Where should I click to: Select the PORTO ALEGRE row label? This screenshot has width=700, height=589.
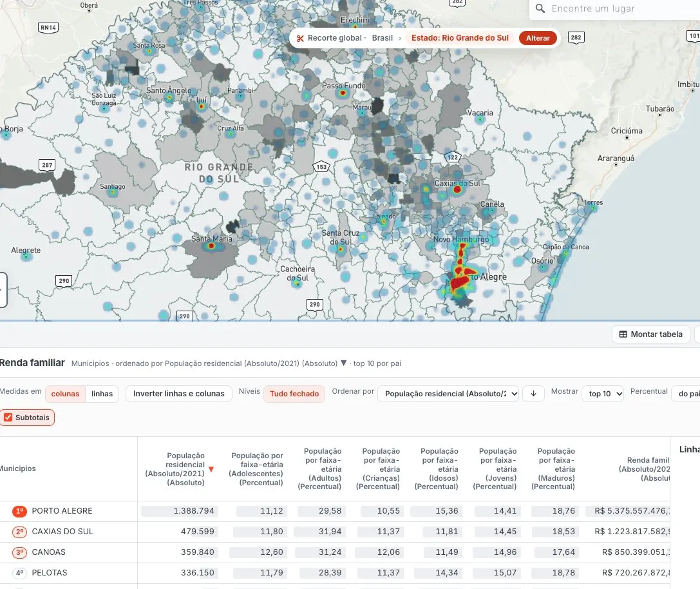click(62, 511)
